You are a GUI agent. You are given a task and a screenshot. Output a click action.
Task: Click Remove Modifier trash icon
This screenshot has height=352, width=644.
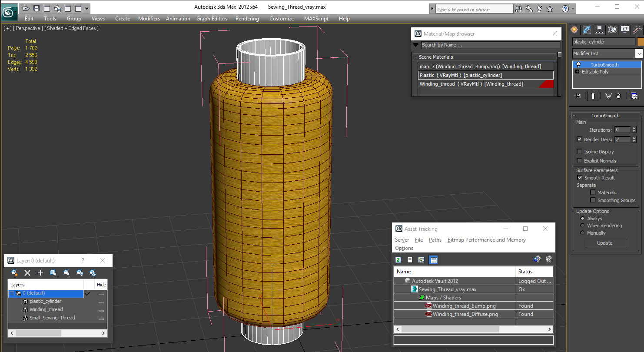pos(619,96)
